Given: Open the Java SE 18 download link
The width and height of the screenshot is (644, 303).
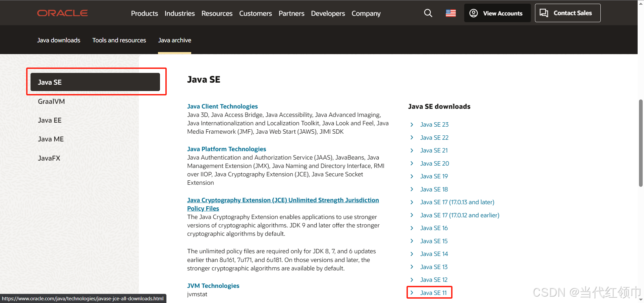Looking at the screenshot, I should click(434, 189).
